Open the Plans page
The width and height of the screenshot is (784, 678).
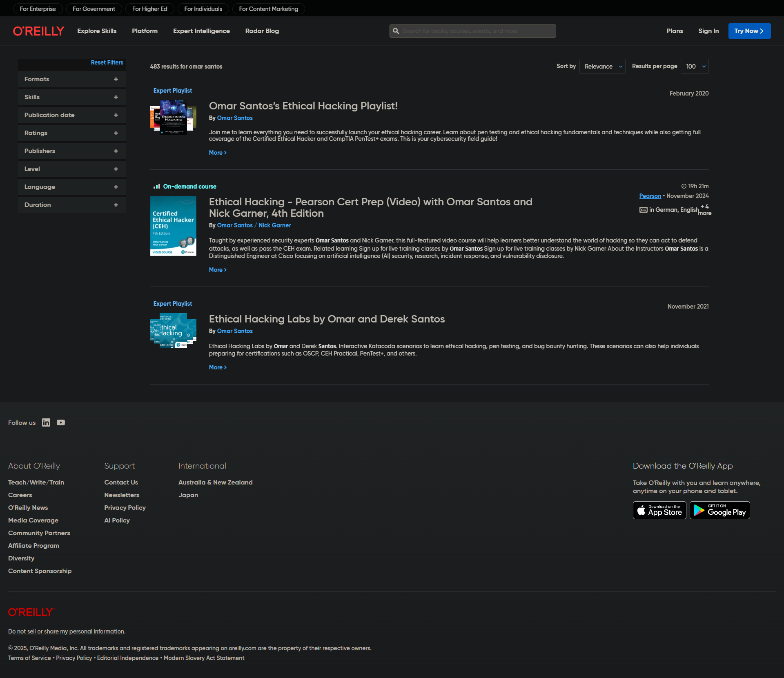(675, 31)
